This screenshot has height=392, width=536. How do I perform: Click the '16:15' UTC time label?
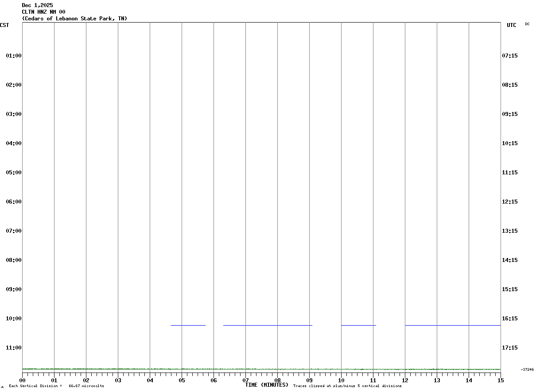(x=510, y=319)
